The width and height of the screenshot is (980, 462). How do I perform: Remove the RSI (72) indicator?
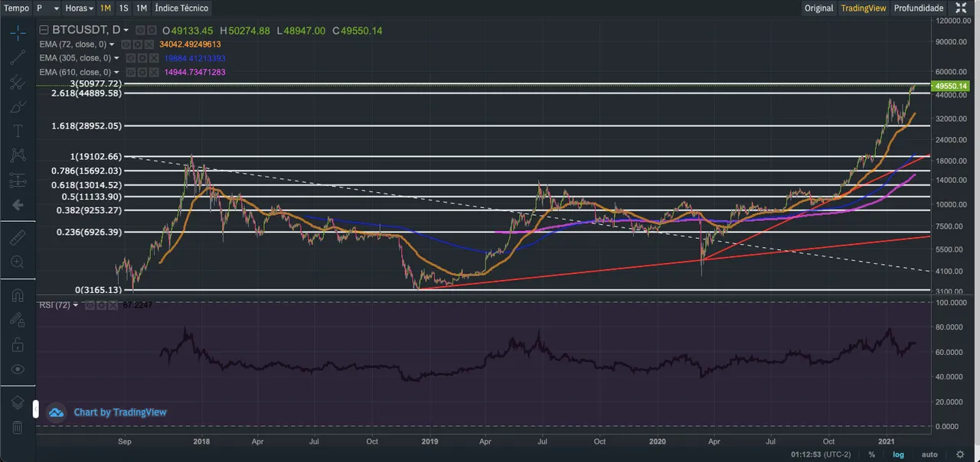tap(113, 305)
